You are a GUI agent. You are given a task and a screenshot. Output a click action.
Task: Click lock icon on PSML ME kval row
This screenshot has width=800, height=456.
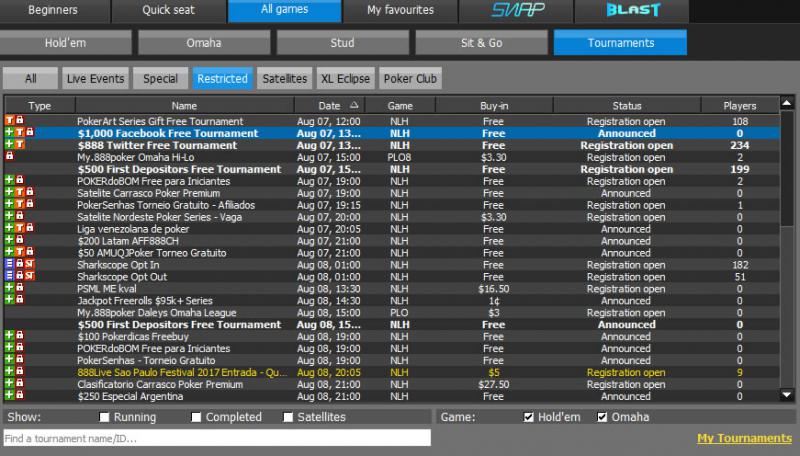pos(19,288)
